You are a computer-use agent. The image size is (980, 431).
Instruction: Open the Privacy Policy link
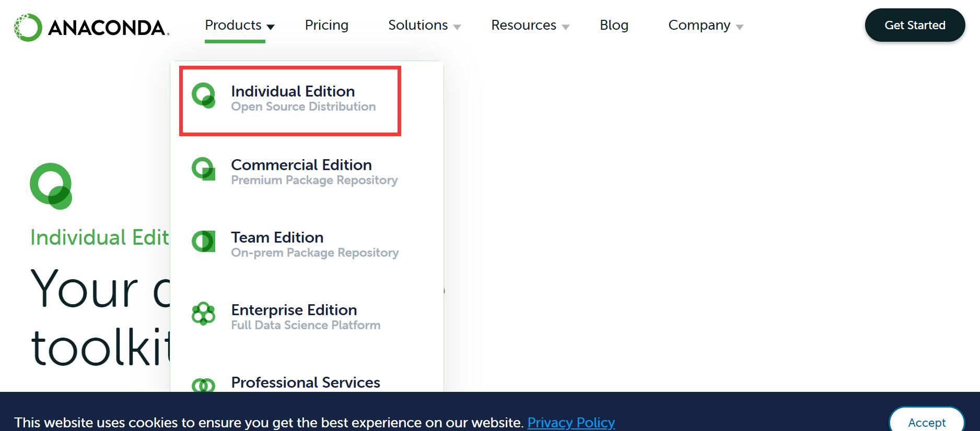571,422
